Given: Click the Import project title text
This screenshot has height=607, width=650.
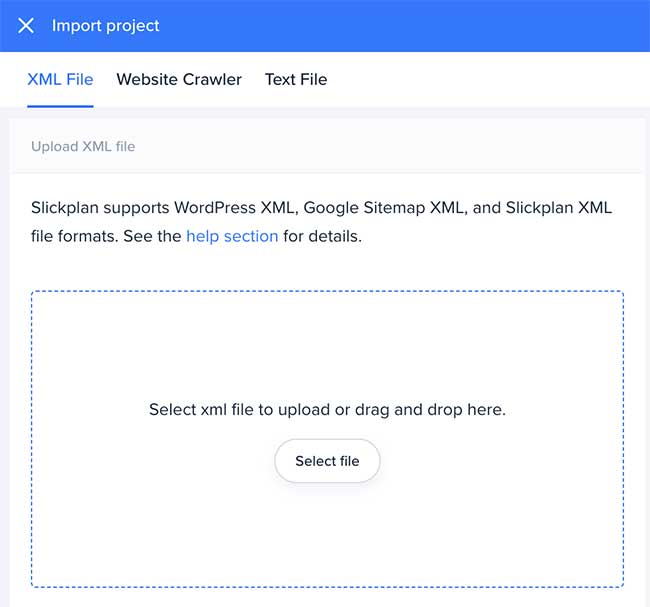Looking at the screenshot, I should pyautogui.click(x=106, y=26).
